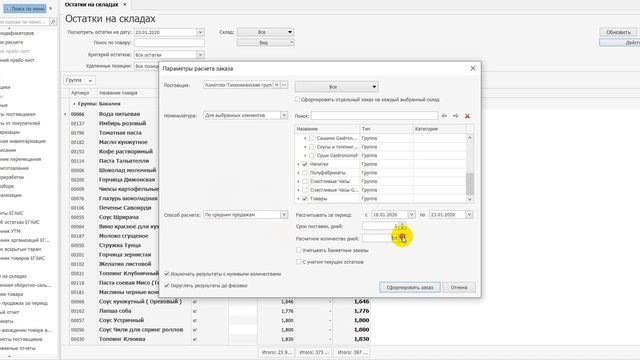640x360 pixels.
Task: Open the period start date 16.01.2020 dropdown
Action: pos(411,215)
